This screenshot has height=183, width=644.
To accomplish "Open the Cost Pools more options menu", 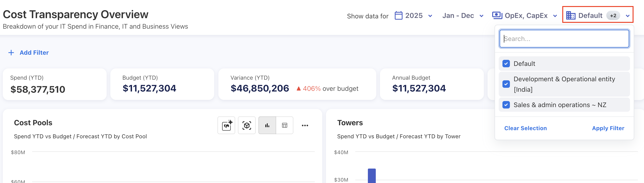I will pyautogui.click(x=305, y=125).
